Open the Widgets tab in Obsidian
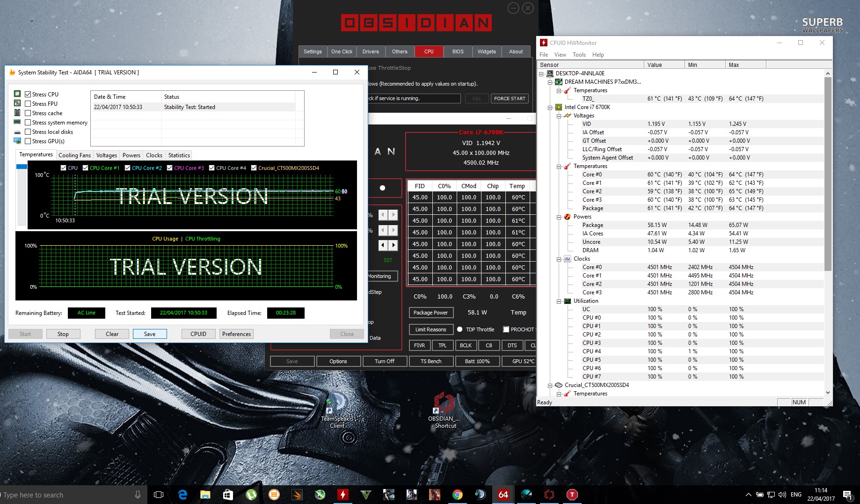 [487, 51]
